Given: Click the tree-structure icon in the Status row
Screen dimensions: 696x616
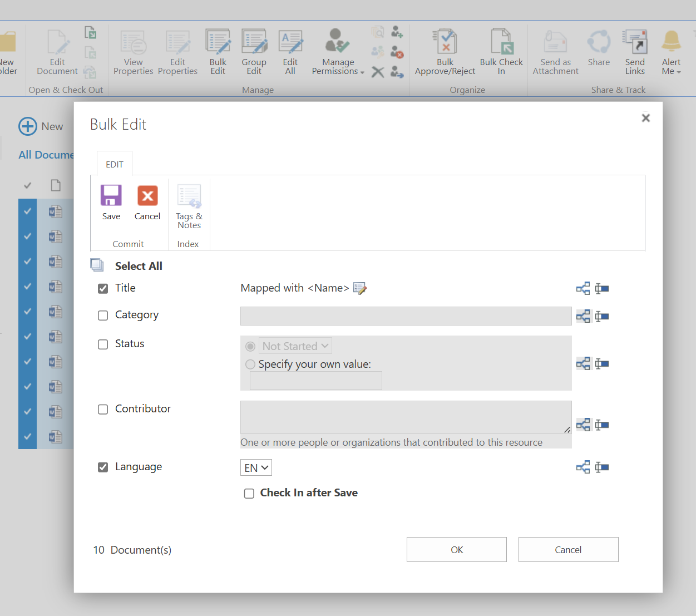Looking at the screenshot, I should click(x=583, y=363).
